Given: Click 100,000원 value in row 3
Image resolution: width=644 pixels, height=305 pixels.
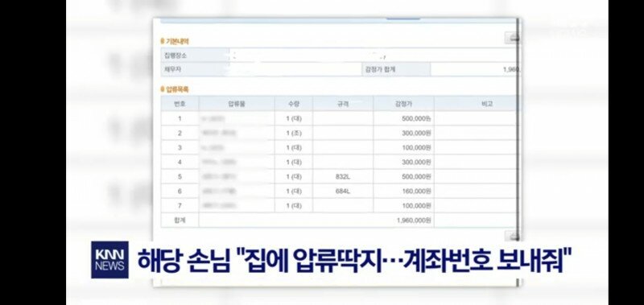Looking at the screenshot, I should coord(416,148).
